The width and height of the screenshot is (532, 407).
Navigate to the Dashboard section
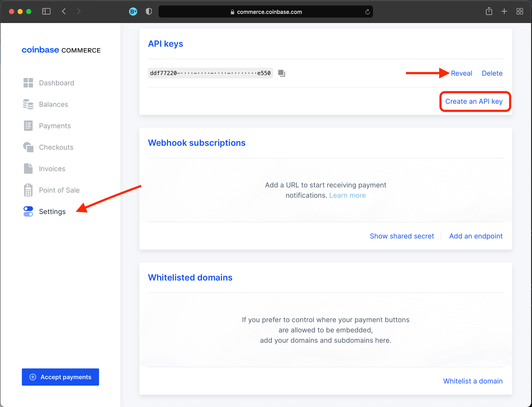click(57, 83)
